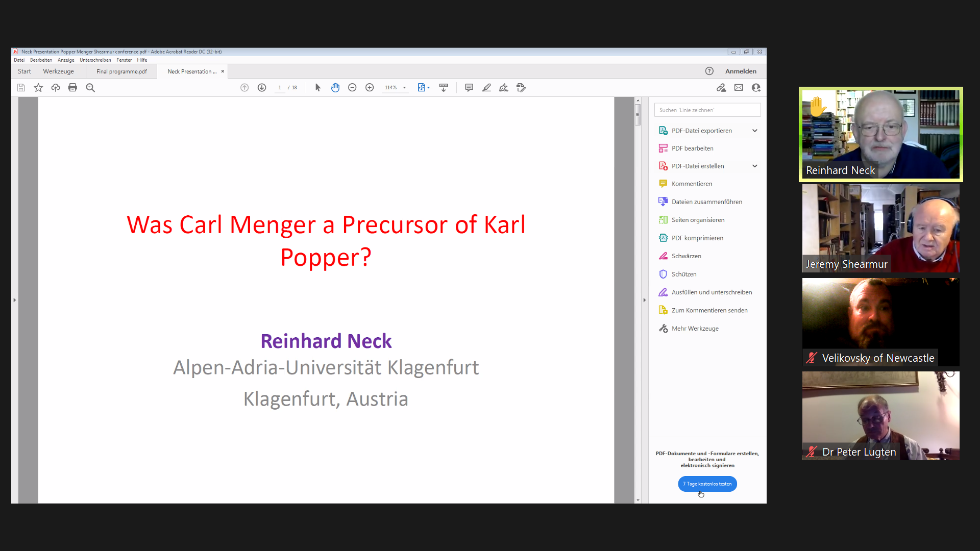
Task: Switch to Final programme.pdf tab
Action: click(121, 71)
